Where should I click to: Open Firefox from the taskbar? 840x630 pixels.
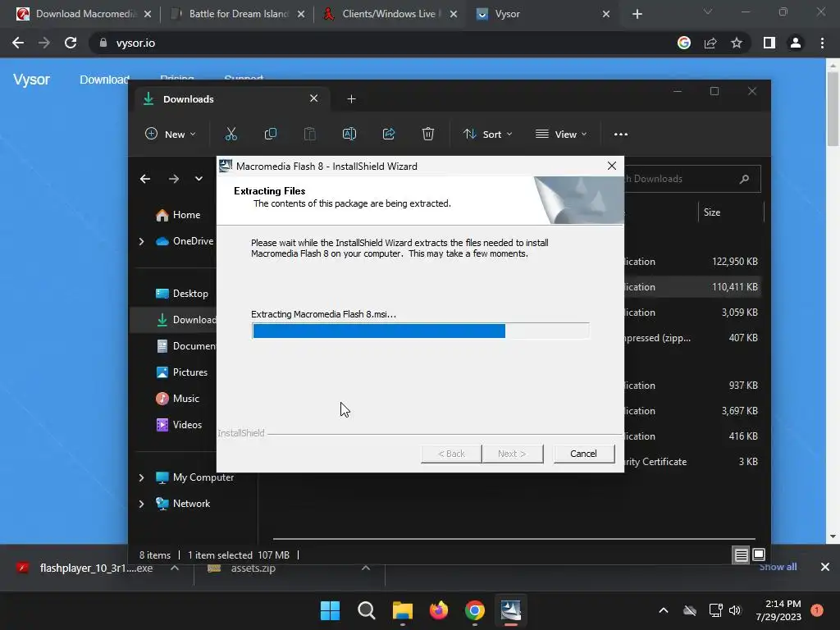(439, 610)
